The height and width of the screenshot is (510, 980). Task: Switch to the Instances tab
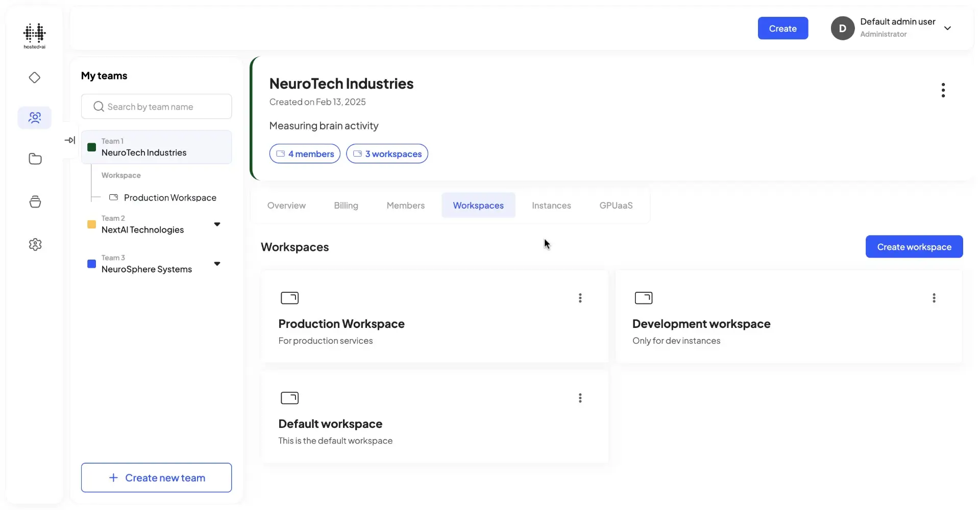pyautogui.click(x=551, y=205)
